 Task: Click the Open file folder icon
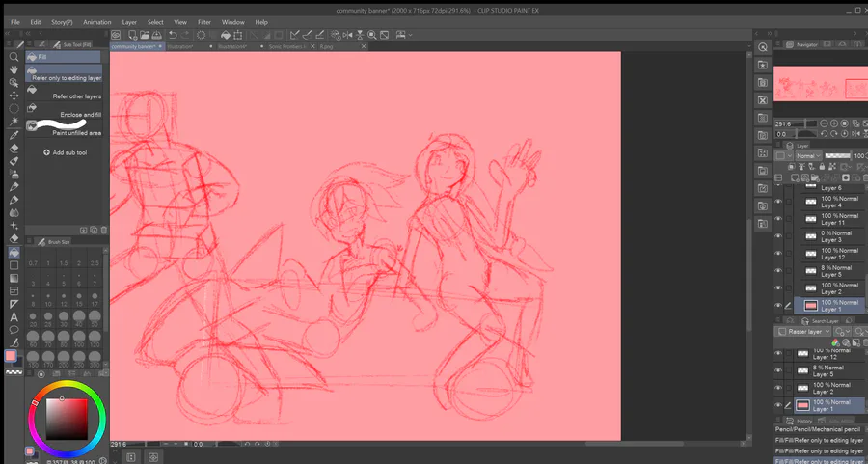pos(145,35)
